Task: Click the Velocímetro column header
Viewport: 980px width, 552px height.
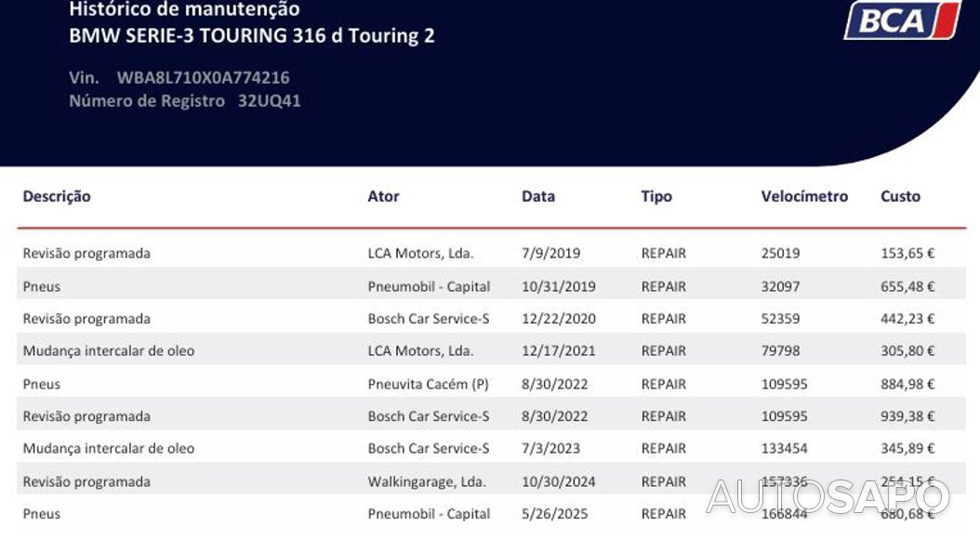Action: click(x=804, y=196)
